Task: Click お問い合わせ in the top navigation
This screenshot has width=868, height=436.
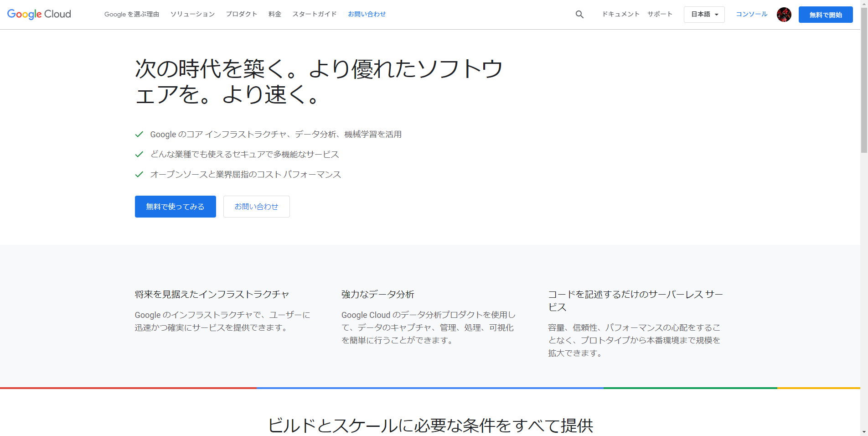Action: point(367,14)
